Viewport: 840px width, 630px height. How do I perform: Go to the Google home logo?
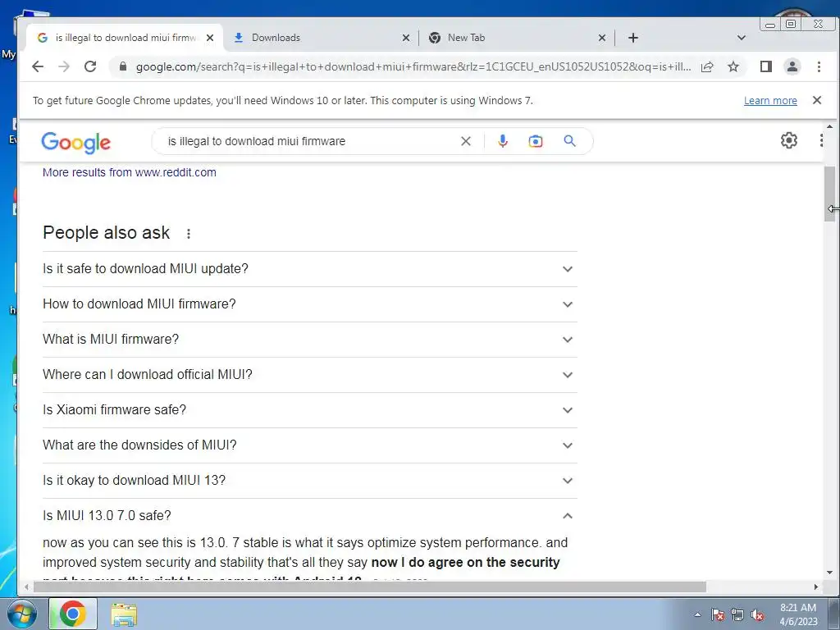tap(75, 142)
